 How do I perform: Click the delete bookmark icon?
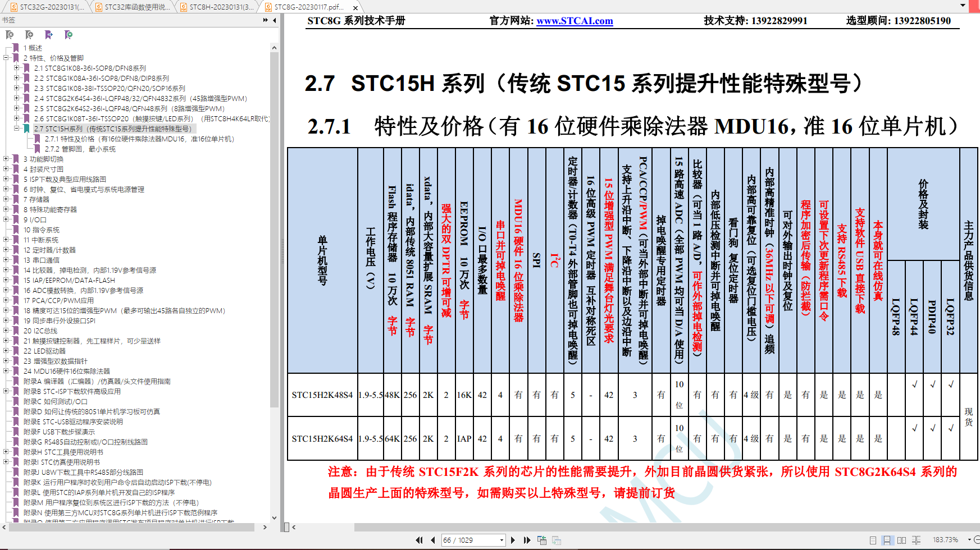tap(10, 35)
